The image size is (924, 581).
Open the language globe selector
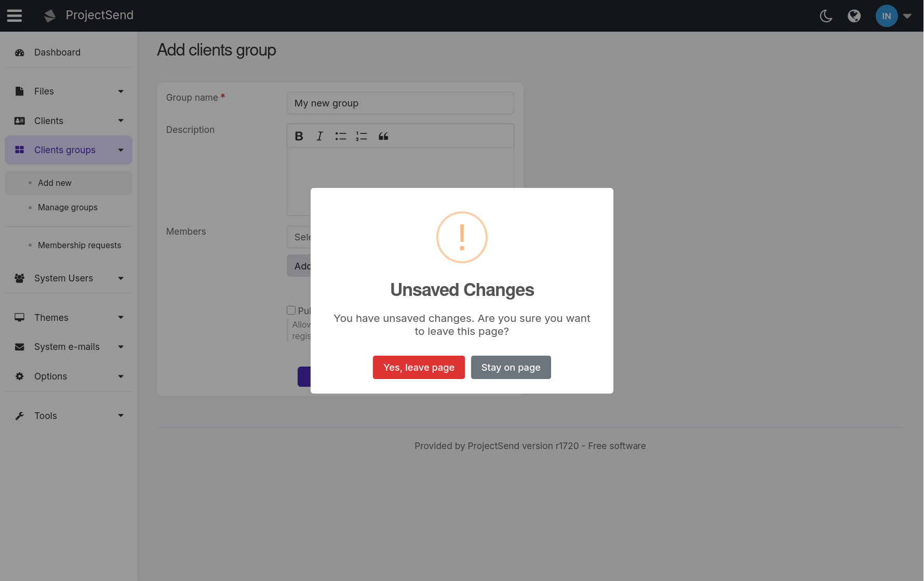tap(854, 16)
